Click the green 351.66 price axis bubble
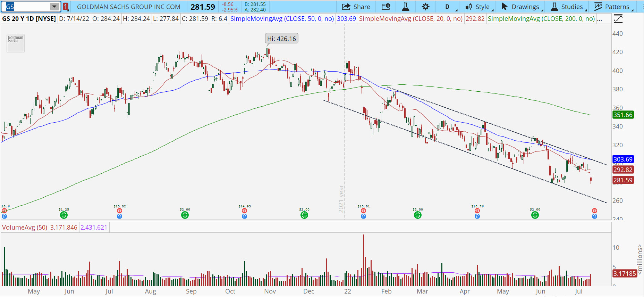 (x=623, y=115)
